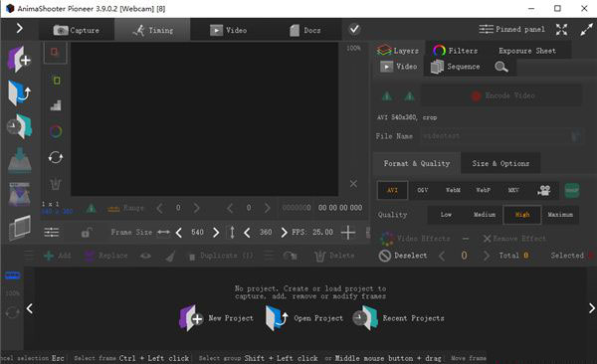Set quality to Low

coord(446,215)
